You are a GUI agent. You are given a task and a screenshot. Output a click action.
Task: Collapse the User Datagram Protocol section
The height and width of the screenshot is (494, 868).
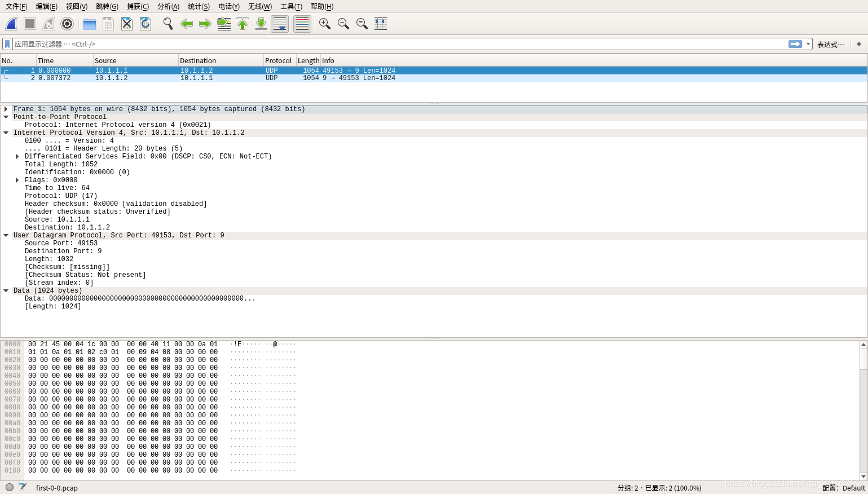click(6, 235)
